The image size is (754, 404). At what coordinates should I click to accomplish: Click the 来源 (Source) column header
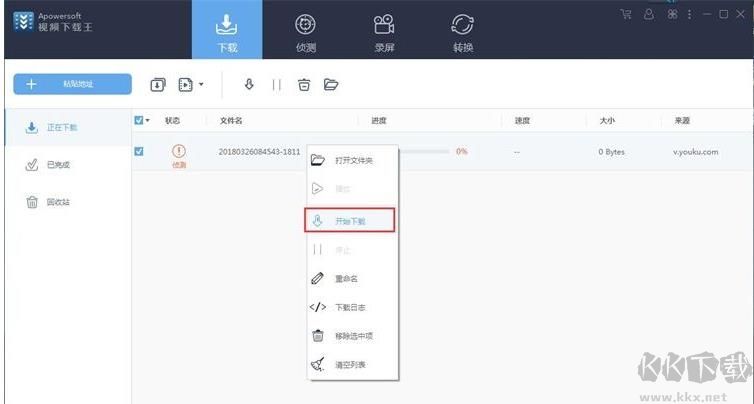[682, 121]
